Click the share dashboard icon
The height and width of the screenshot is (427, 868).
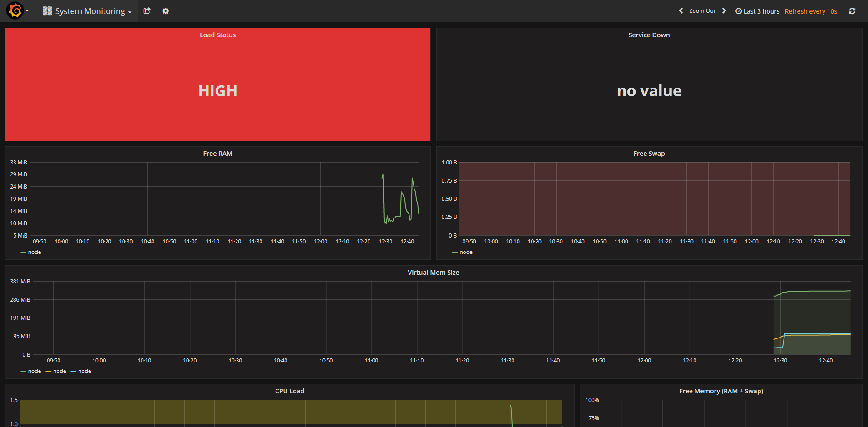[147, 11]
